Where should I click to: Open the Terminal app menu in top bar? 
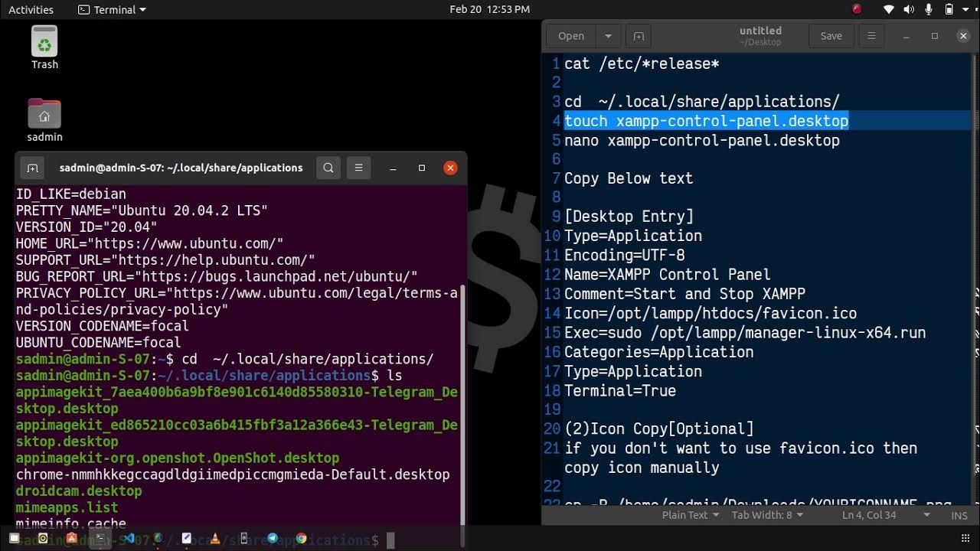[112, 9]
